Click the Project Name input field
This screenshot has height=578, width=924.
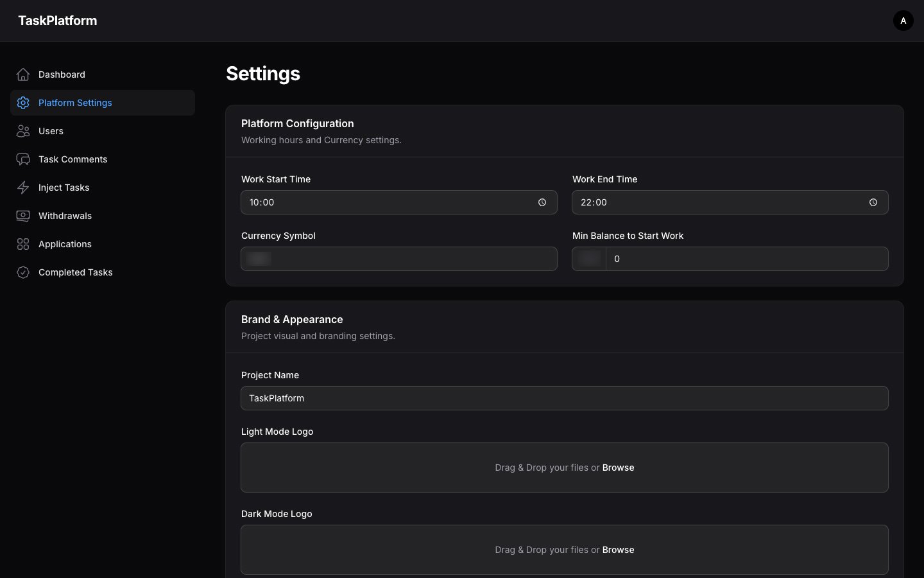[565, 398]
